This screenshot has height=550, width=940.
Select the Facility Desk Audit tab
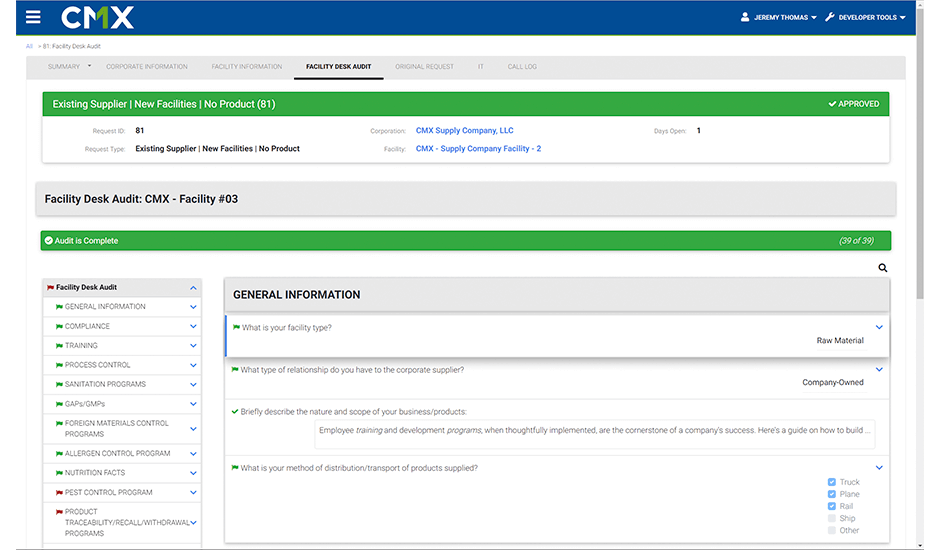point(338,67)
